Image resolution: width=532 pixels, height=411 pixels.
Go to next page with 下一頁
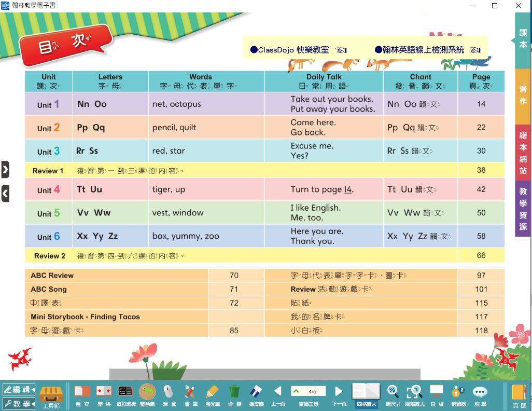click(x=339, y=396)
